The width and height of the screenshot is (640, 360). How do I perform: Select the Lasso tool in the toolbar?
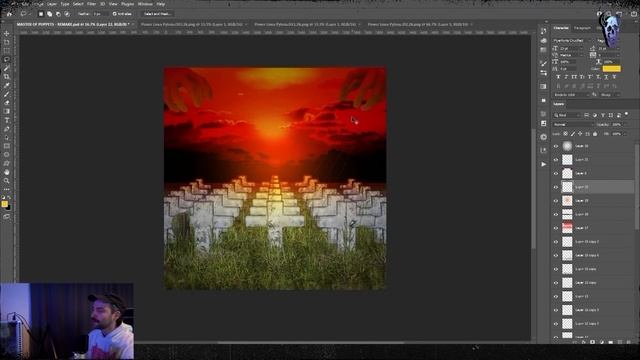(7, 60)
